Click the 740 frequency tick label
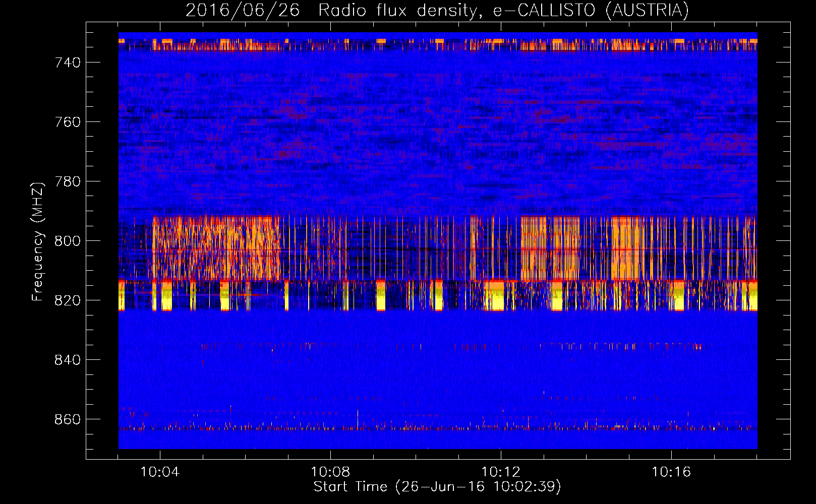816x504 pixels. 68,62
